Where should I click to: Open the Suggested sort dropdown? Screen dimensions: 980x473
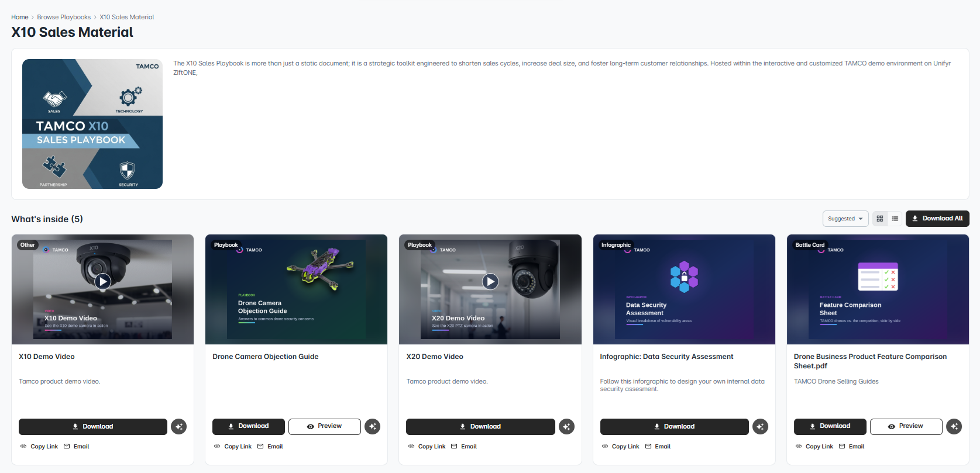click(845, 219)
